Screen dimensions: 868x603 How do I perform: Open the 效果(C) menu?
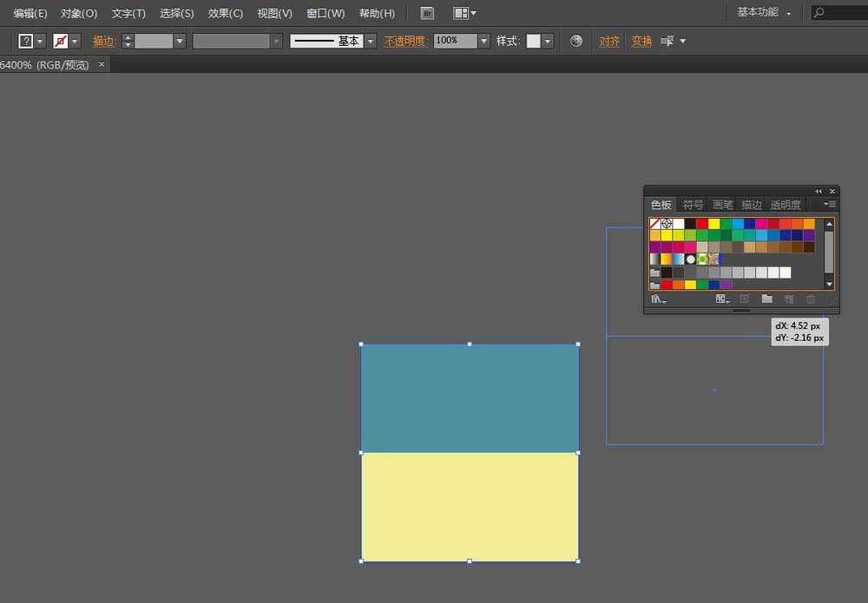(226, 13)
